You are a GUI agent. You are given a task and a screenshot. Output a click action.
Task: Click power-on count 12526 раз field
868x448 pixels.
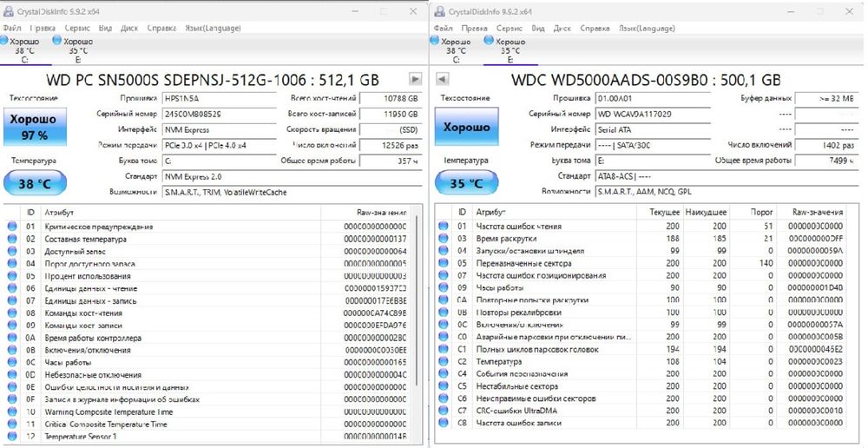click(391, 145)
